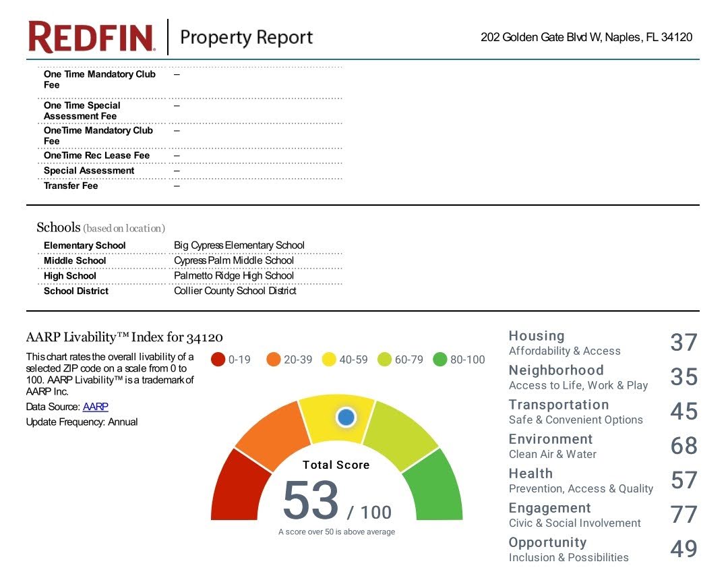Image resolution: width=728 pixels, height=572 pixels.
Task: Click the blue score marker on gauge
Action: pos(346,418)
